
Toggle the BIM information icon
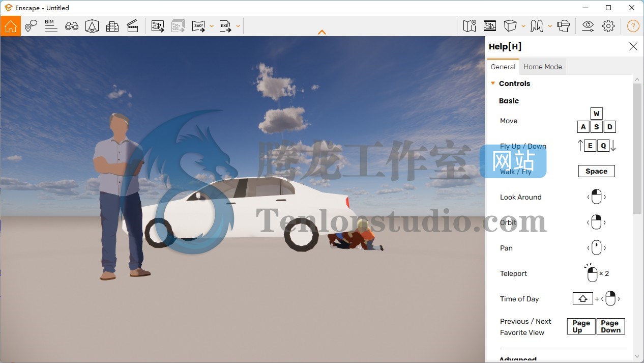pos(51,26)
